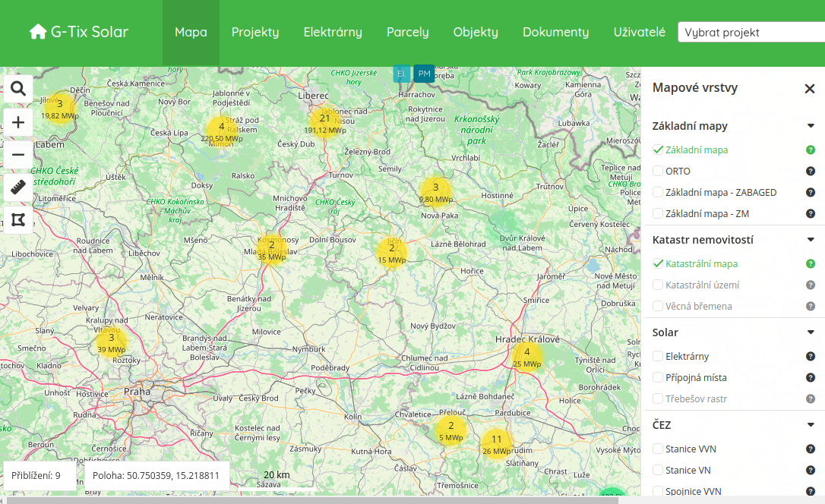Enable the Stanice VN checkbox

pyautogui.click(x=658, y=470)
